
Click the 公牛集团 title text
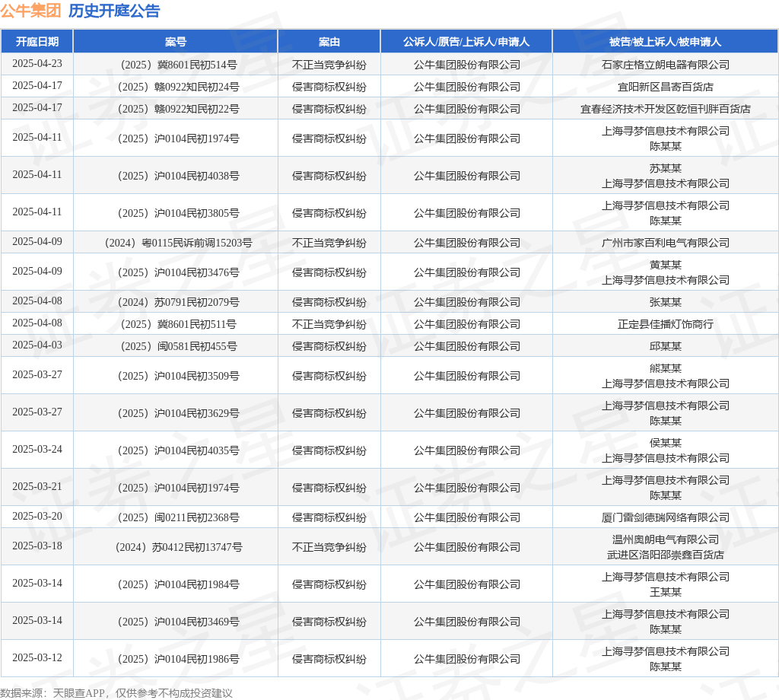[30, 11]
